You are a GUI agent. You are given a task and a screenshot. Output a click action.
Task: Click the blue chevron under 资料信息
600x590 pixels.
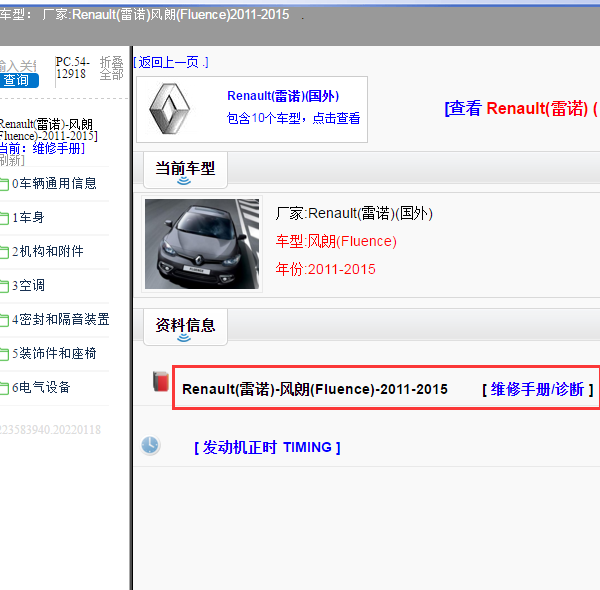(184, 337)
